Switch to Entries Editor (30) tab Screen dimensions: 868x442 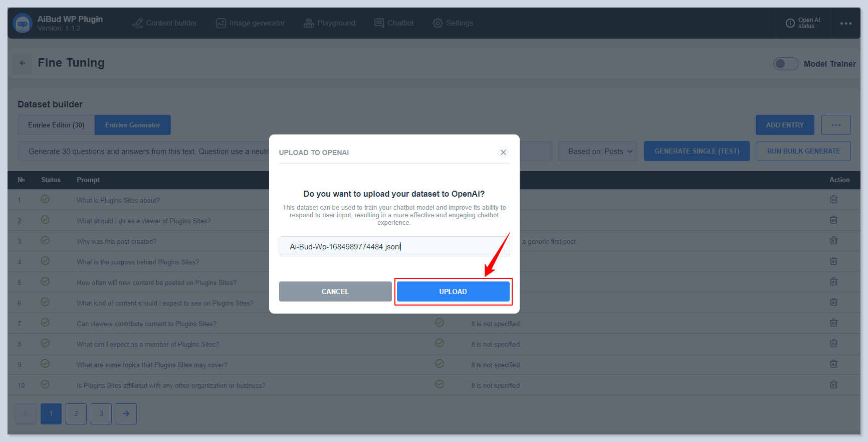(x=56, y=125)
